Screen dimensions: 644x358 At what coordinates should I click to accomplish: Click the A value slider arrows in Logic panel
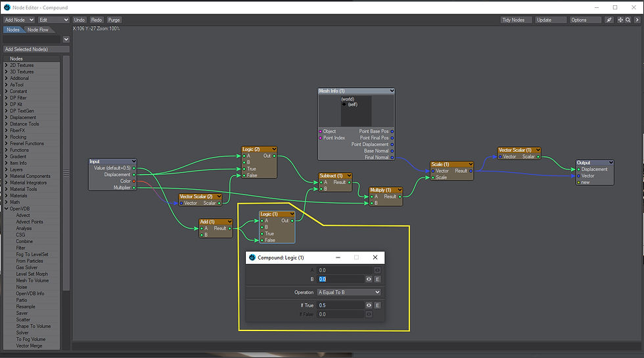coord(377,270)
